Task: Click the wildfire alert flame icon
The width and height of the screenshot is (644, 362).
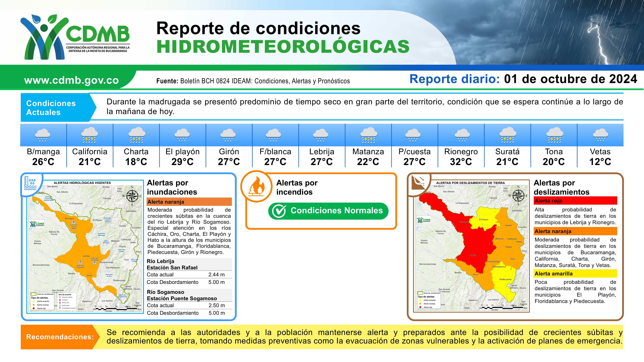Action: point(257,186)
